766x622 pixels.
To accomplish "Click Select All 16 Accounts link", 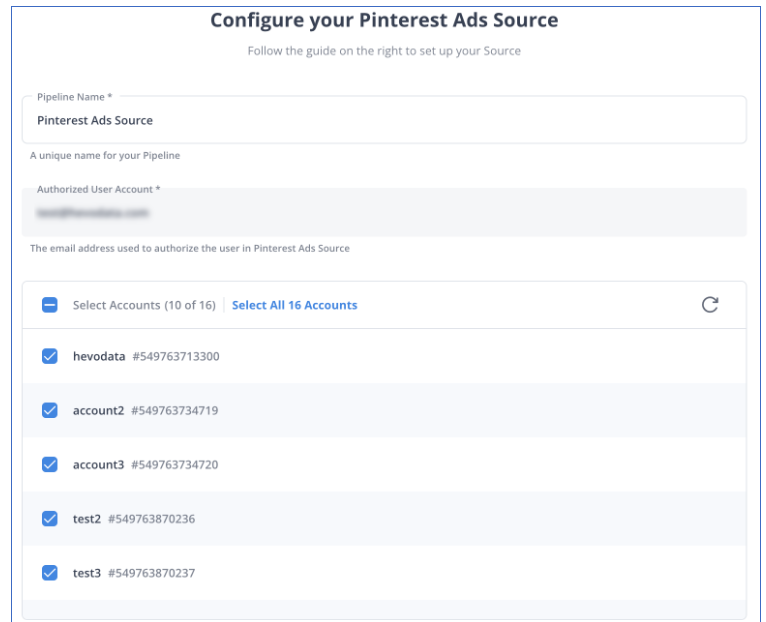I will pos(295,305).
